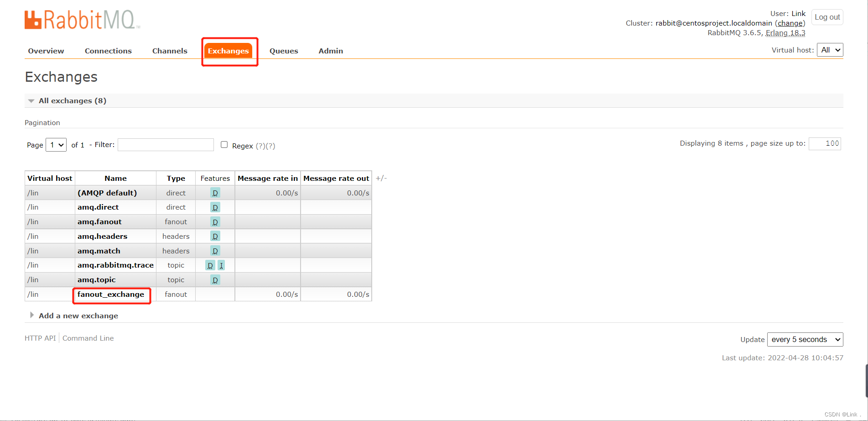The image size is (868, 421).
Task: Click the Last update timestamp text
Action: [783, 358]
